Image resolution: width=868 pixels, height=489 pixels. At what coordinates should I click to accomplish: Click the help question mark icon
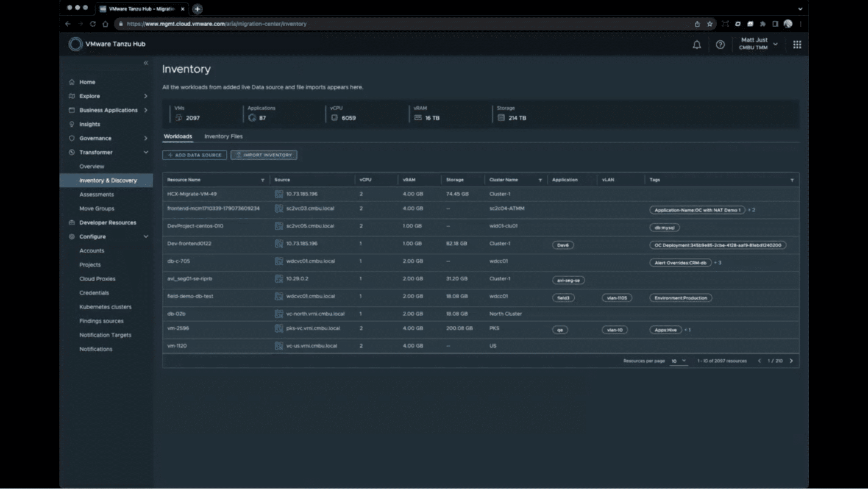point(720,44)
